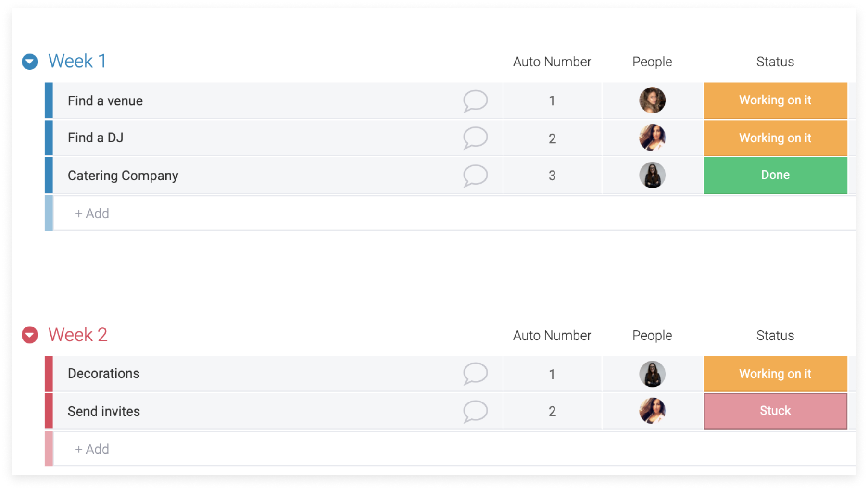Add a new item in Week 2
Screen dimensions: 868x490
(x=92, y=449)
